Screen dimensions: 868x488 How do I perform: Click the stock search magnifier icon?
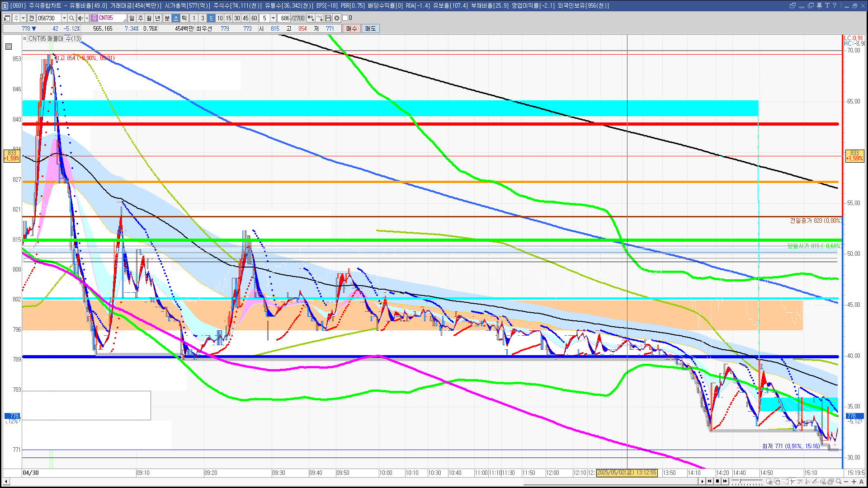pyautogui.click(x=71, y=18)
